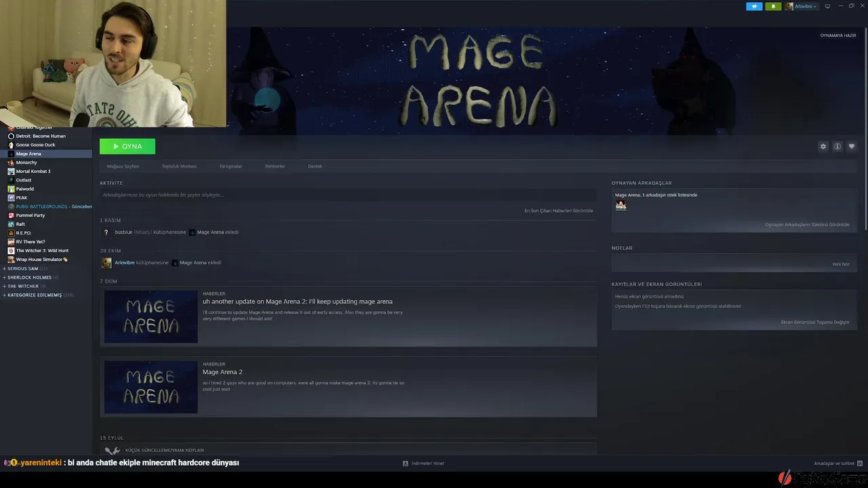Click Mortal Kombat 1 game icon
The height and width of the screenshot is (488, 868).
(x=11, y=171)
